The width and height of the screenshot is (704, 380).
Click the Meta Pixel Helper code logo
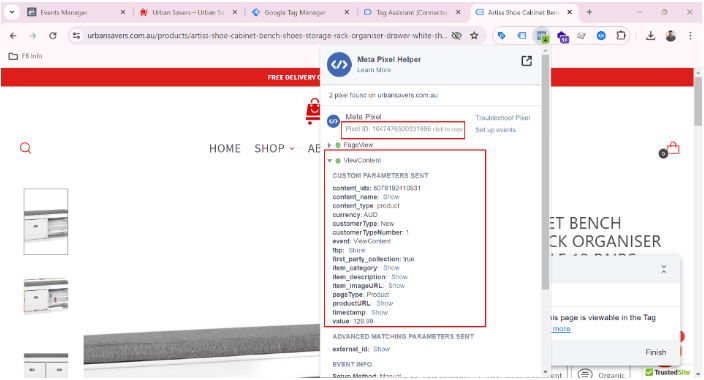click(x=339, y=65)
